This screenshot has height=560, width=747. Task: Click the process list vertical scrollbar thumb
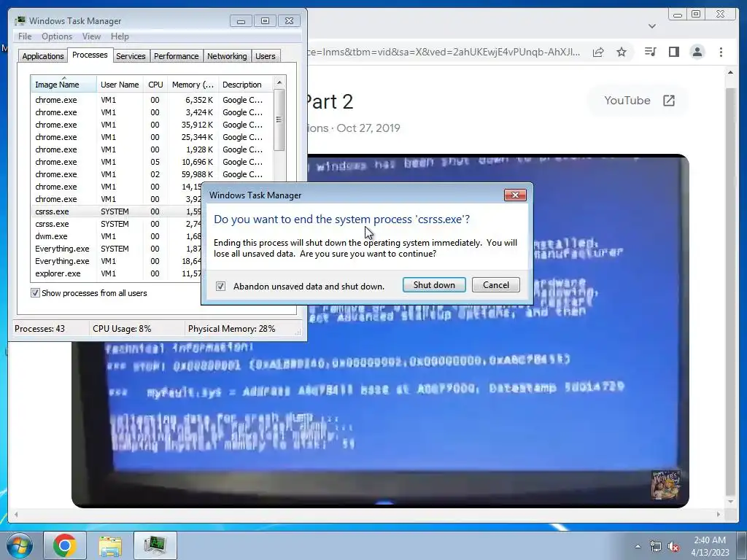click(279, 120)
